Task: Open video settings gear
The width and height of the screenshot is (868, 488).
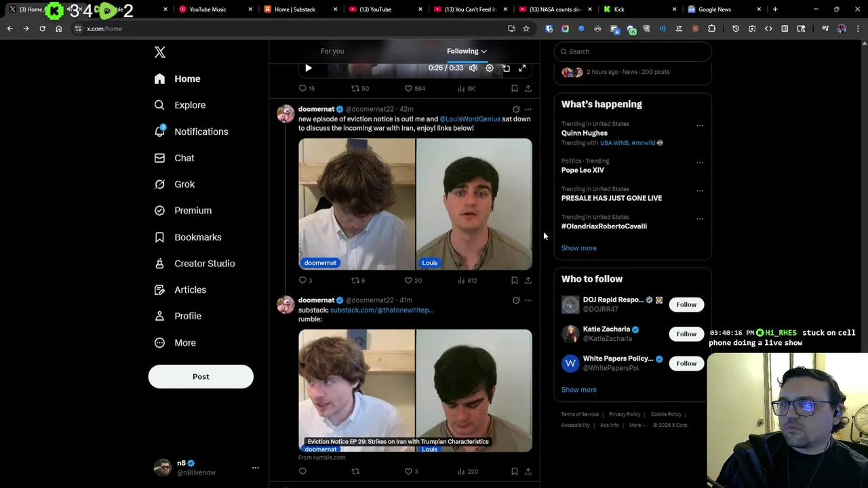Action: [x=490, y=68]
